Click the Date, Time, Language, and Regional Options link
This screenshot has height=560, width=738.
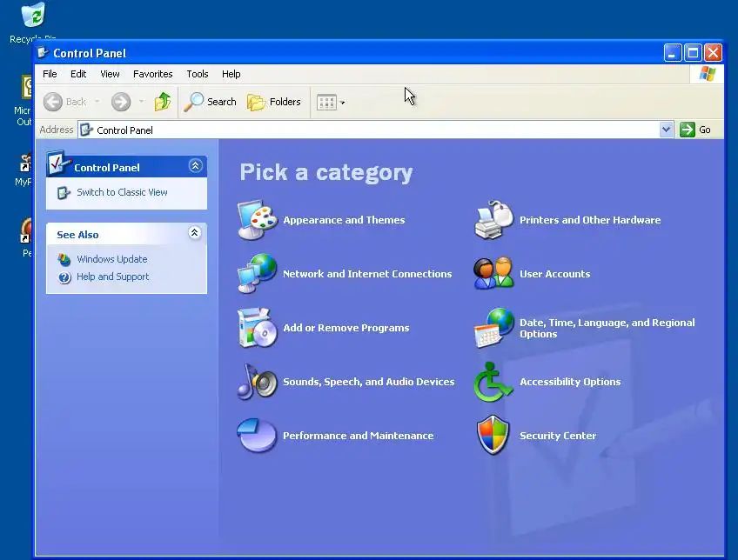coord(607,328)
